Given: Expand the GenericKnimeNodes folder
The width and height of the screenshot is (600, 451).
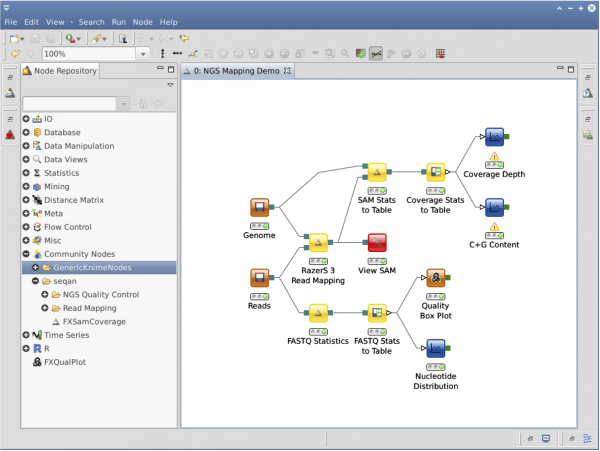Looking at the screenshot, I should (x=36, y=267).
